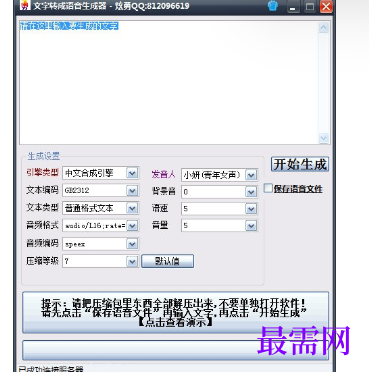Click the 文本类型 label
369x372 pixels.
[x=42, y=208]
